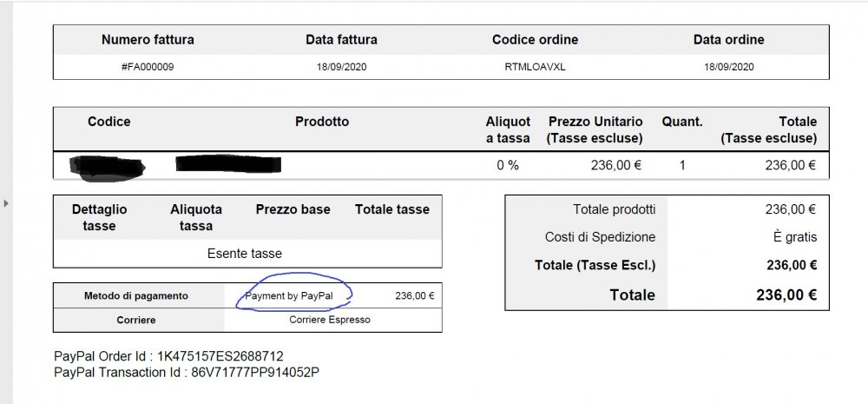
Task: Expand the left sidebar panel arrow
Action: 6,203
